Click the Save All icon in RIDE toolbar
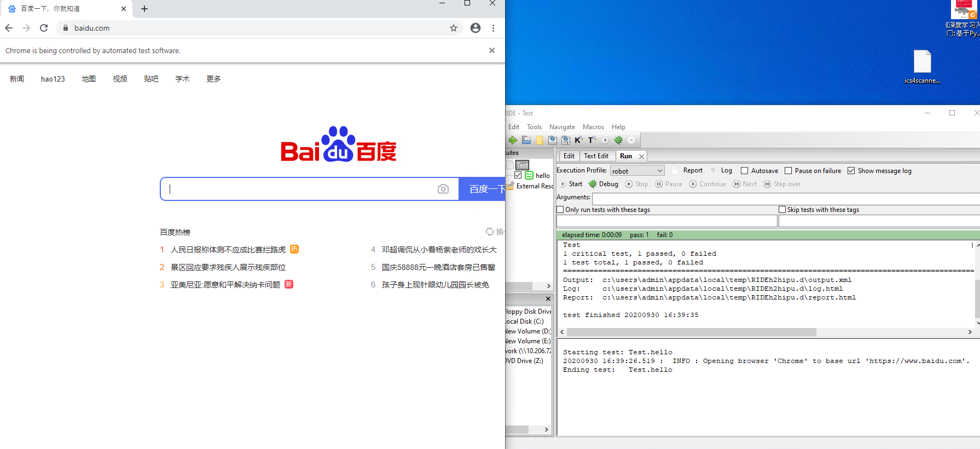The image size is (980, 449). (566, 140)
